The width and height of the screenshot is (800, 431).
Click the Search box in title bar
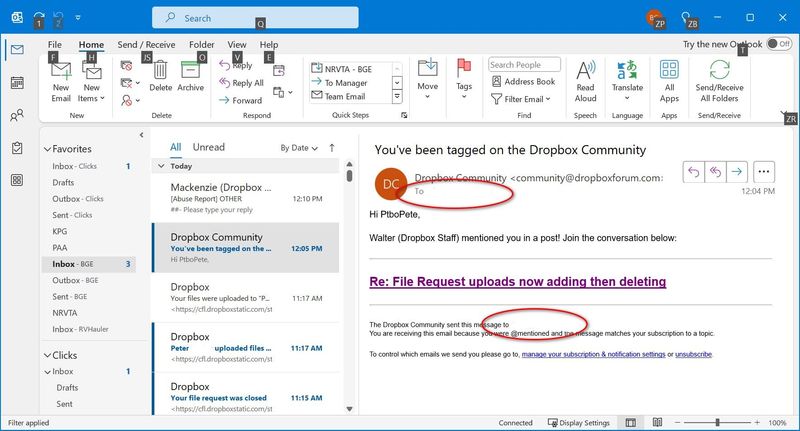[255, 18]
